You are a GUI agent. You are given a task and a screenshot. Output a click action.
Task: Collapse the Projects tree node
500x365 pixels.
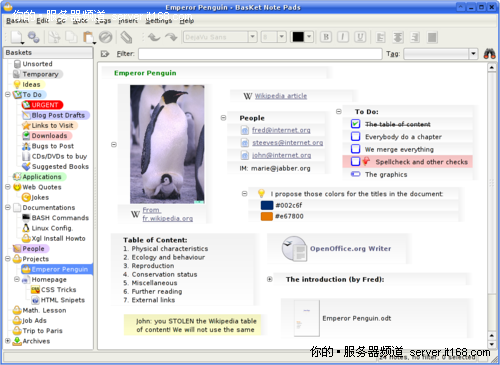(8, 259)
